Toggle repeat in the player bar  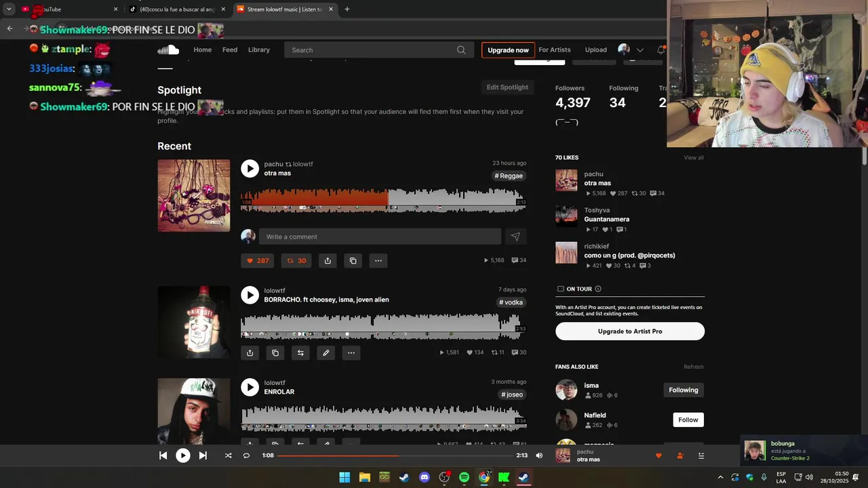(x=246, y=455)
